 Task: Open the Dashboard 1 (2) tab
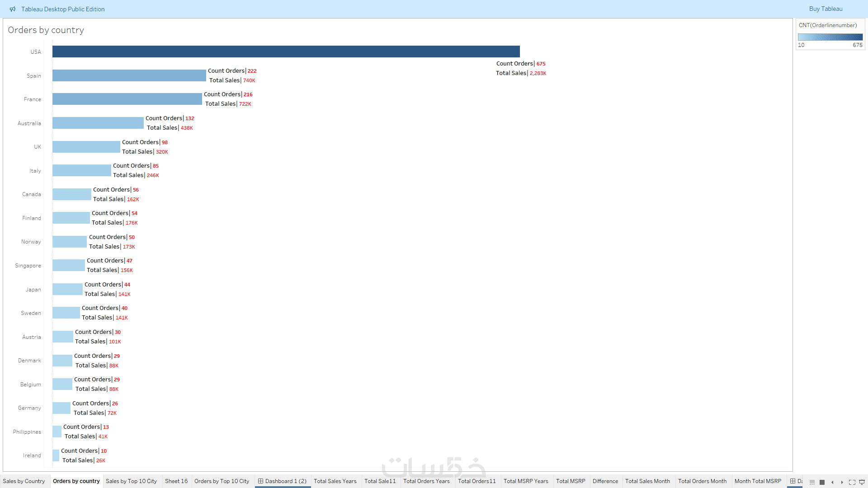coord(283,481)
